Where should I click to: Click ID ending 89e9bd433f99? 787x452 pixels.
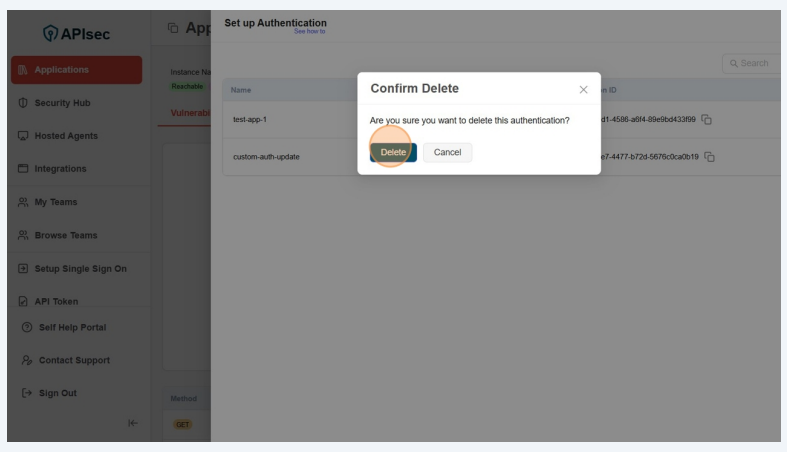click(648, 120)
